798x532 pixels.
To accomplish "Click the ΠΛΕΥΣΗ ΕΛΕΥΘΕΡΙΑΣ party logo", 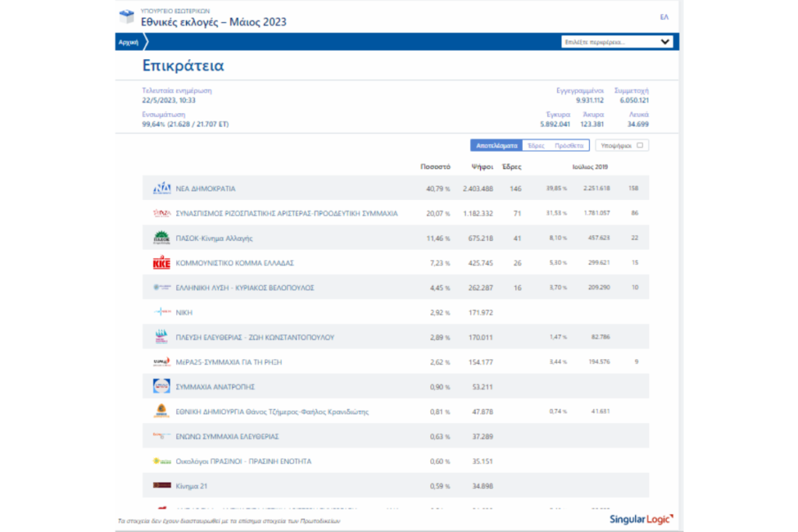I will (x=161, y=337).
